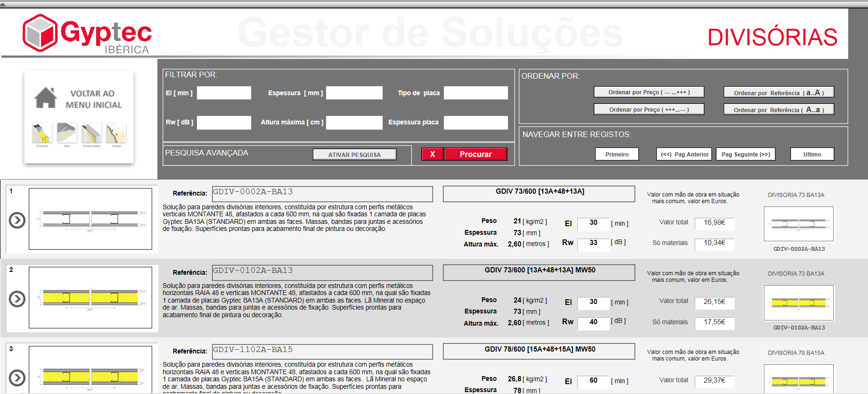Go to the first record with Primeiro
The width and height of the screenshot is (868, 394).
(x=617, y=154)
